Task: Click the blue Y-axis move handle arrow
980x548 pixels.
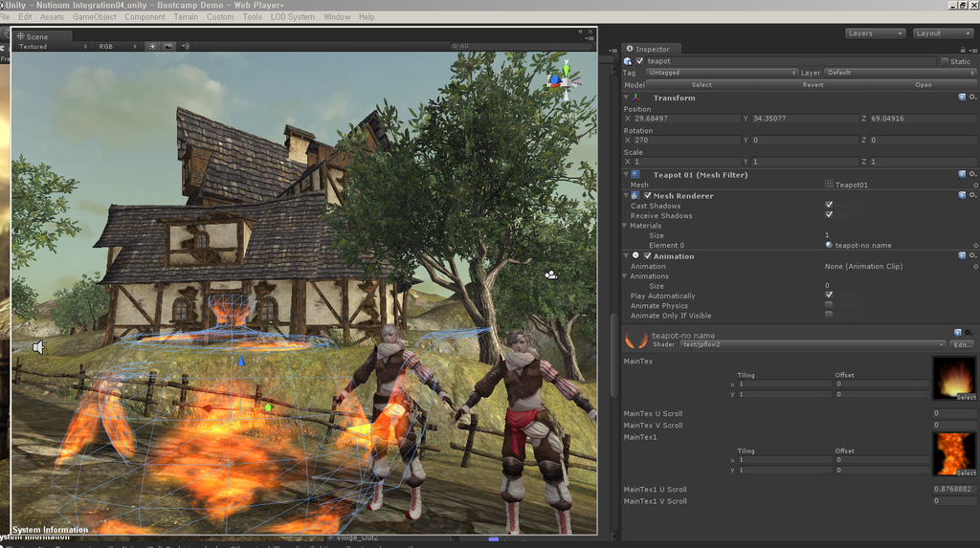Action: [x=241, y=361]
